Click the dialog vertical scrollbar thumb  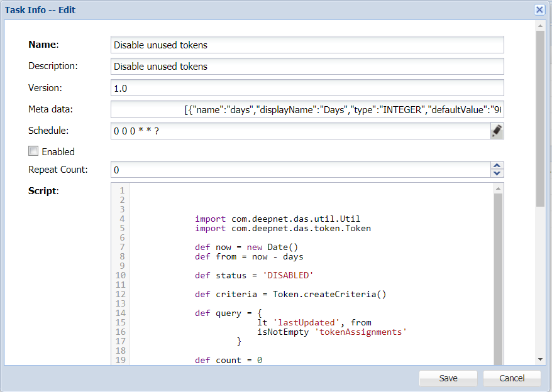click(539, 119)
